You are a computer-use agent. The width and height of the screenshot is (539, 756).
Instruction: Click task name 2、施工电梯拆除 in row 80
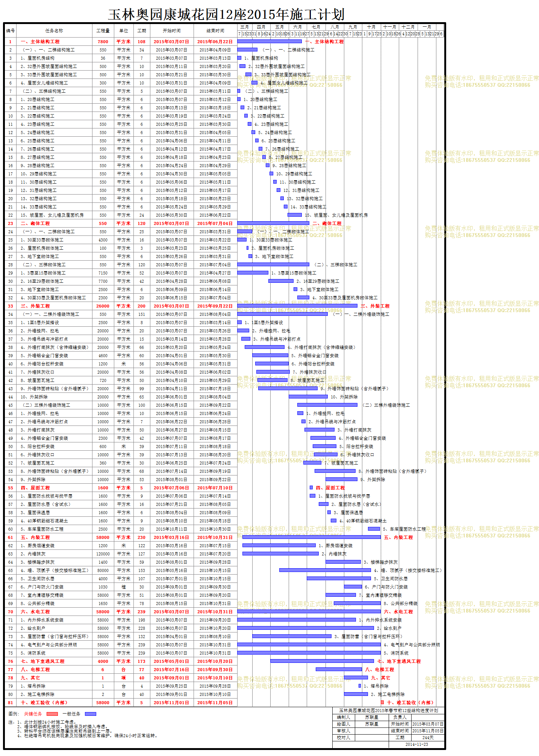point(38,694)
